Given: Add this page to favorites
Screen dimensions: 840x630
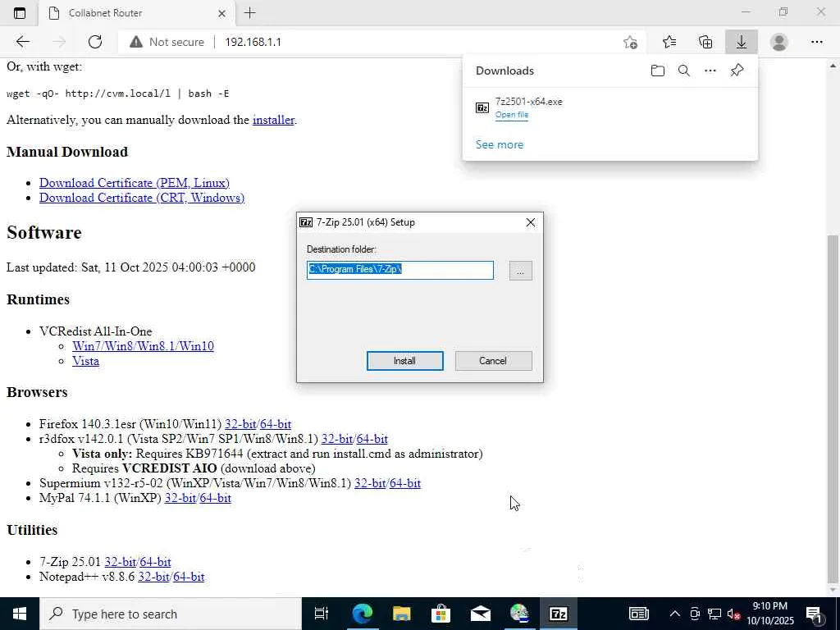Looking at the screenshot, I should (x=631, y=42).
